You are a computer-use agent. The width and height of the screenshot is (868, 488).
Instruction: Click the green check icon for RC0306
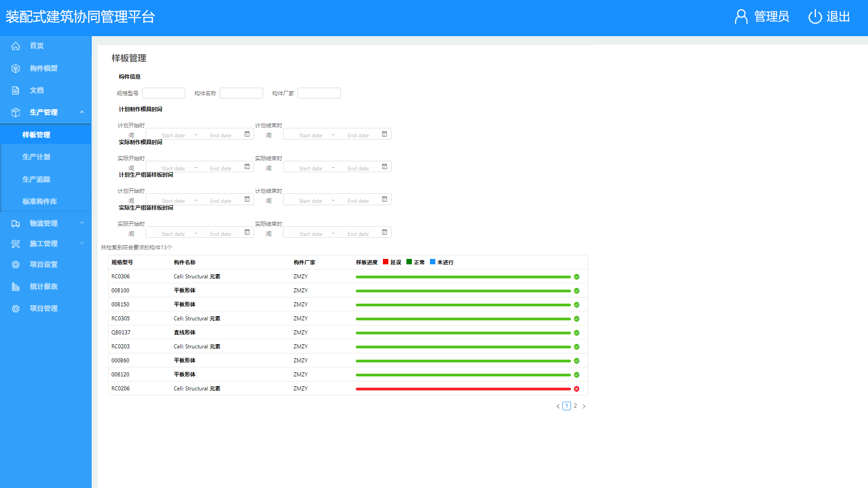point(576,277)
